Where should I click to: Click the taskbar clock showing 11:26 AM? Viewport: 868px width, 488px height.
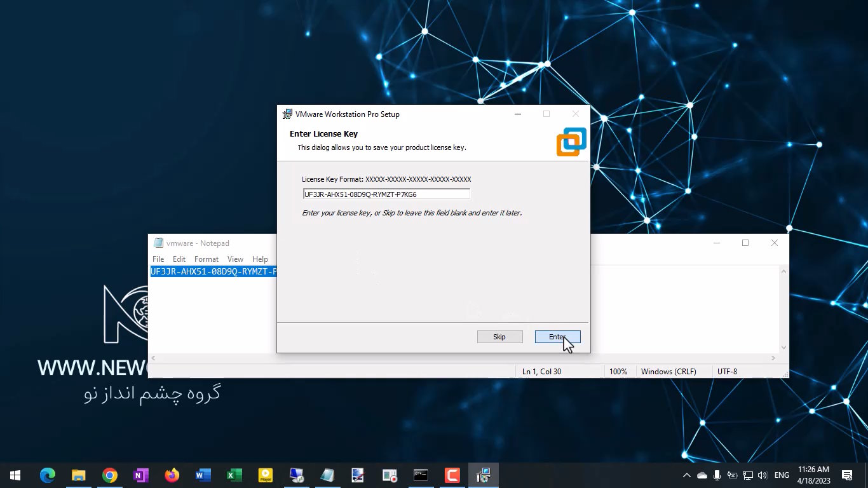pyautogui.click(x=813, y=475)
